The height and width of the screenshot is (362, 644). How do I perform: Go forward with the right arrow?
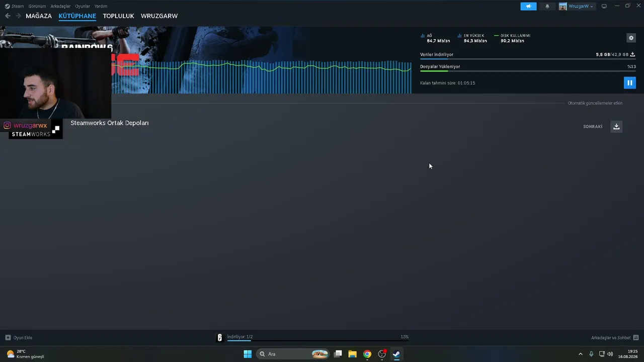point(18,16)
